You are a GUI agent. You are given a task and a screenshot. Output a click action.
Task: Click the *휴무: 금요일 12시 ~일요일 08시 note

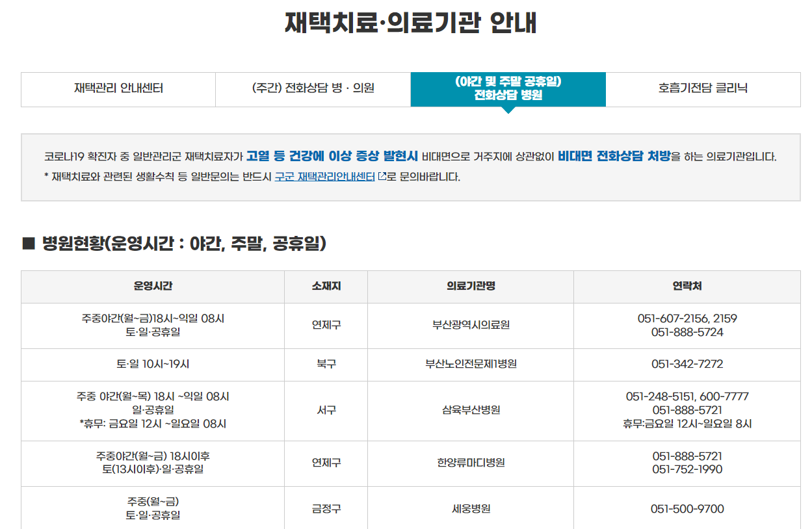tap(153, 424)
